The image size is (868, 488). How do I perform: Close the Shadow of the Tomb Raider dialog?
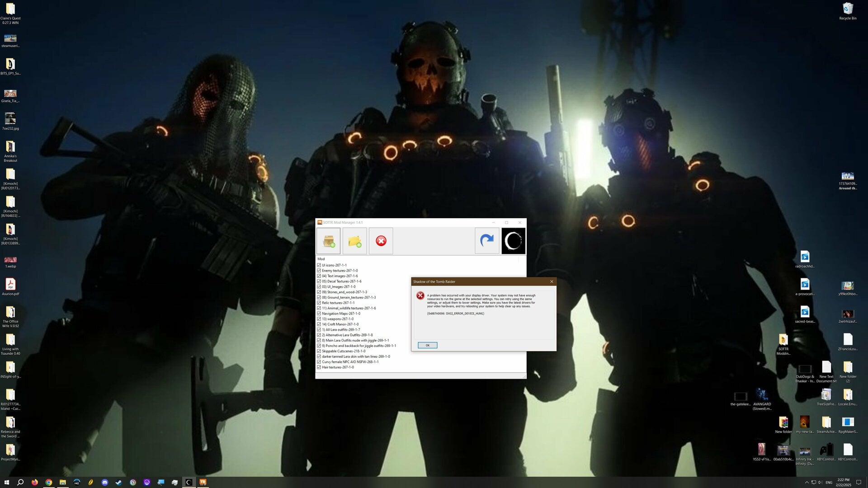[x=552, y=282]
